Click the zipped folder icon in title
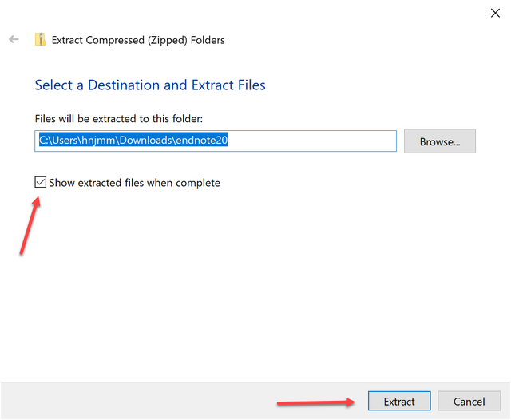This screenshot has width=511, height=420. click(x=40, y=39)
